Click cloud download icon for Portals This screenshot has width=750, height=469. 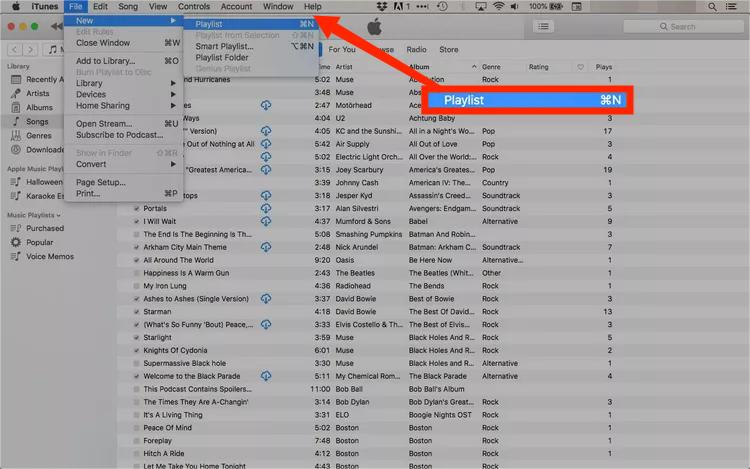[x=266, y=208]
